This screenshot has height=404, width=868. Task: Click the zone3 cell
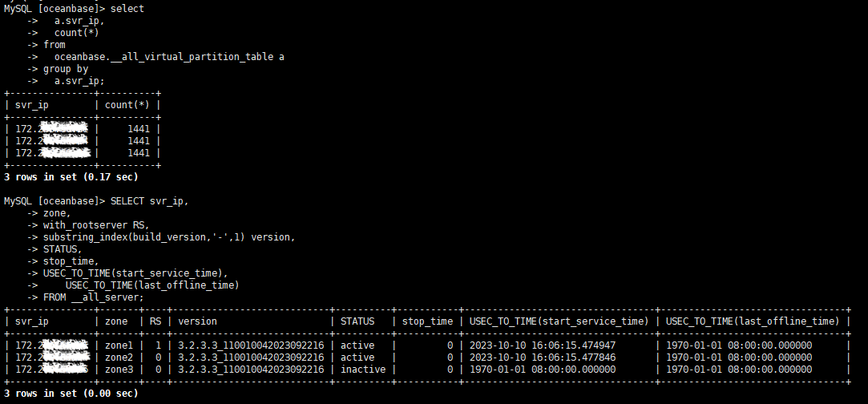[119, 370]
